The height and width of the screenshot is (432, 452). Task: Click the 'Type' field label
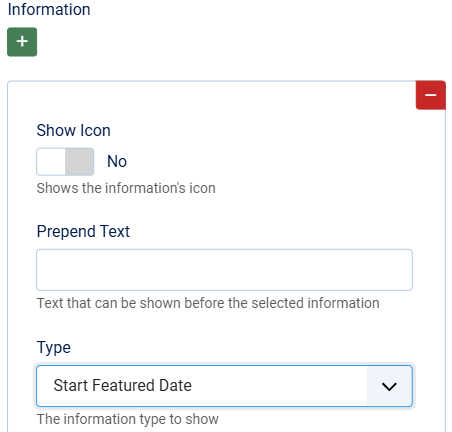point(54,348)
